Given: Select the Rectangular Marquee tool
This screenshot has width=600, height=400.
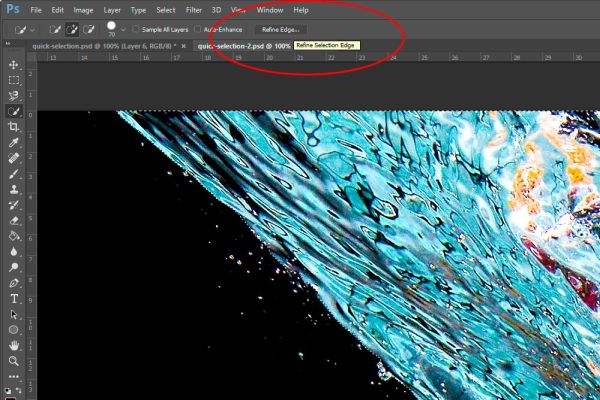Looking at the screenshot, I should (14, 80).
